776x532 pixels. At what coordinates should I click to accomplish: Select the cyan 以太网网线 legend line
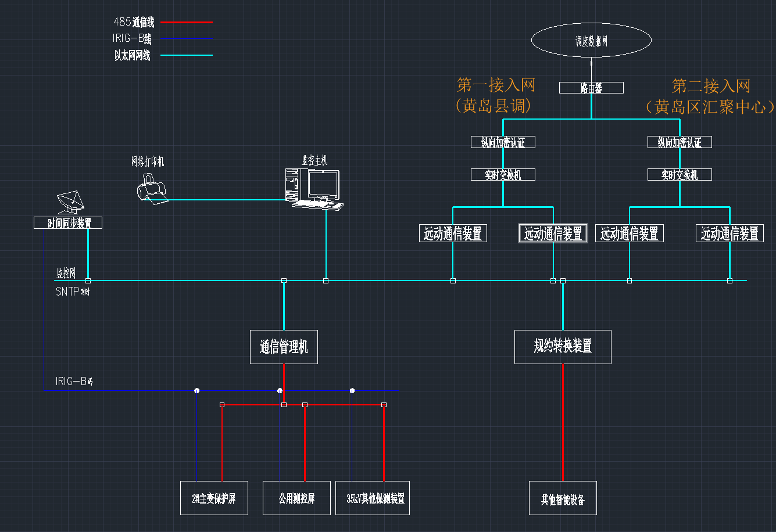click(x=186, y=55)
